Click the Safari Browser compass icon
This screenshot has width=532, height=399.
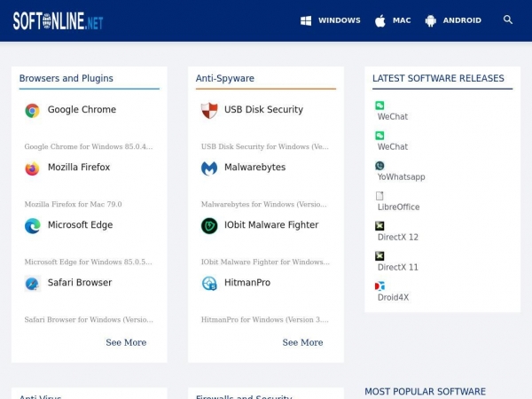pos(32,284)
